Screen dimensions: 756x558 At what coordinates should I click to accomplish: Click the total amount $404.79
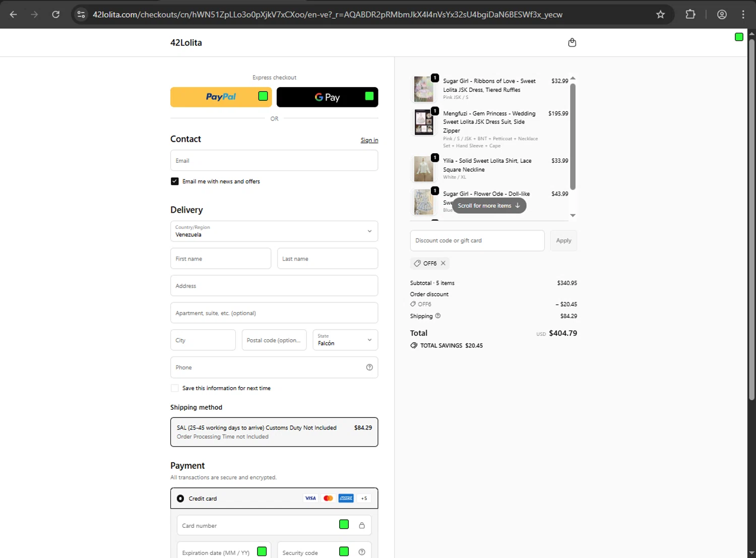(563, 333)
